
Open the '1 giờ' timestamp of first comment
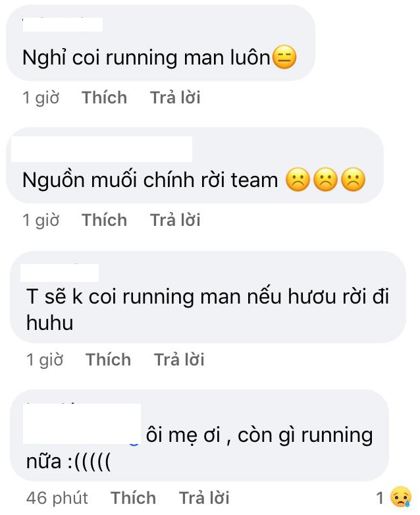[41, 97]
